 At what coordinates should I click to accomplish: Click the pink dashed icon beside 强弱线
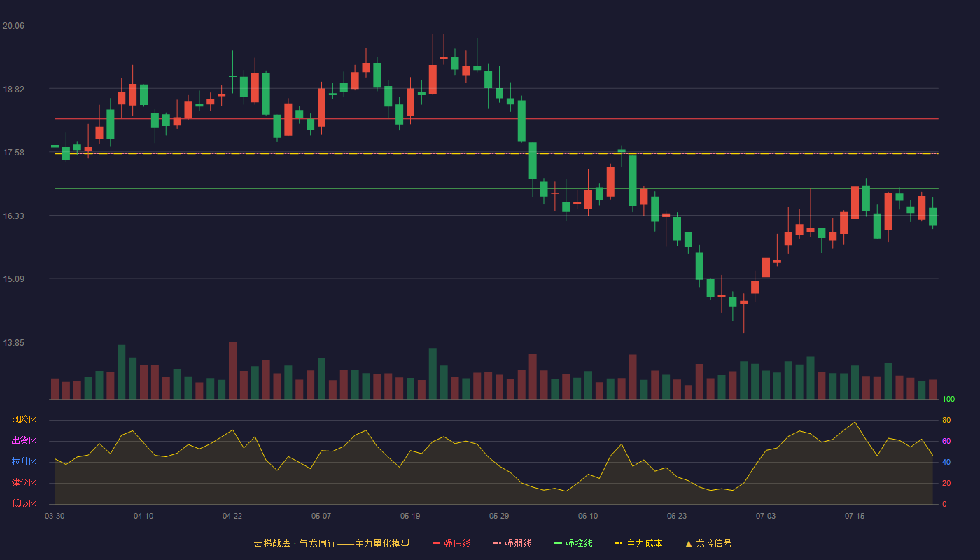point(498,543)
